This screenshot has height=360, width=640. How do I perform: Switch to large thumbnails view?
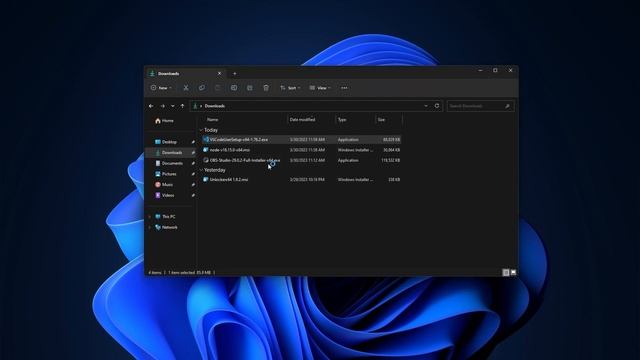[513, 272]
